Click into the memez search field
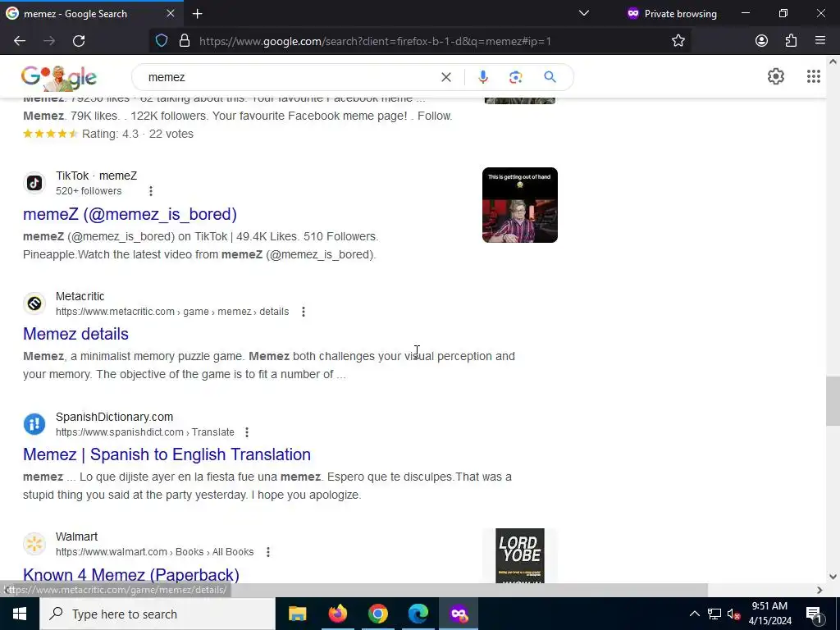 click(290, 77)
